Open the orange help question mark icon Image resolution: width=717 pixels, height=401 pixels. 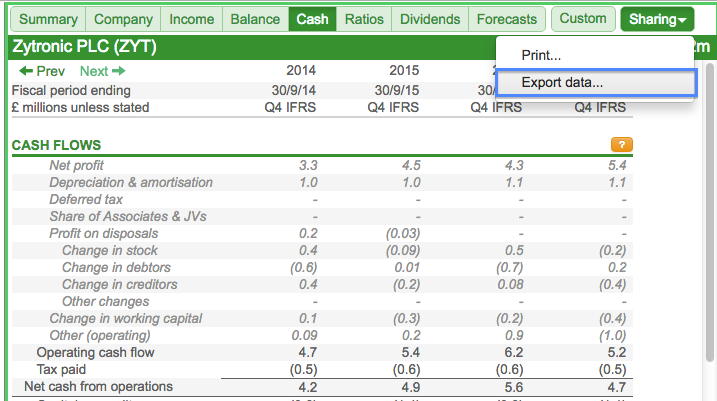[622, 145]
